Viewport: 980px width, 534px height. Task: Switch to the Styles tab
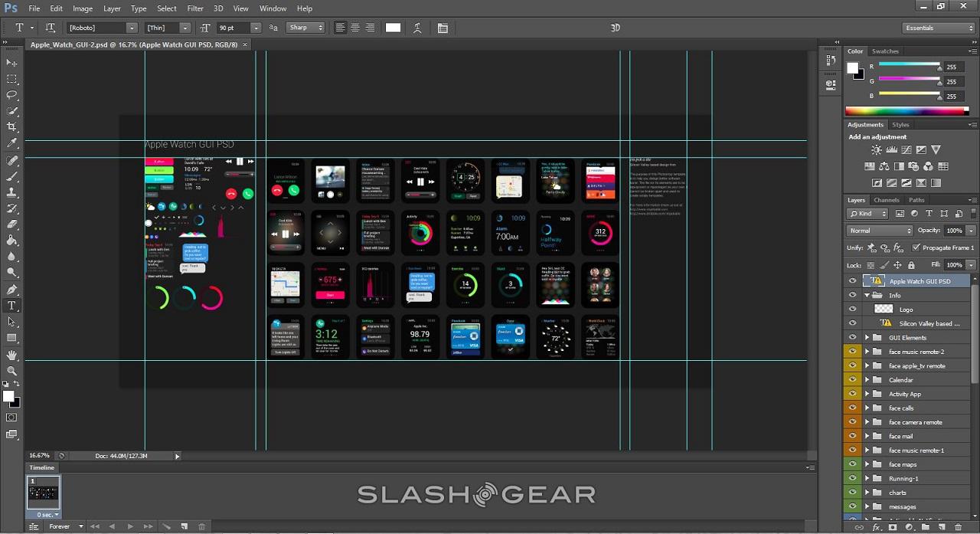900,124
